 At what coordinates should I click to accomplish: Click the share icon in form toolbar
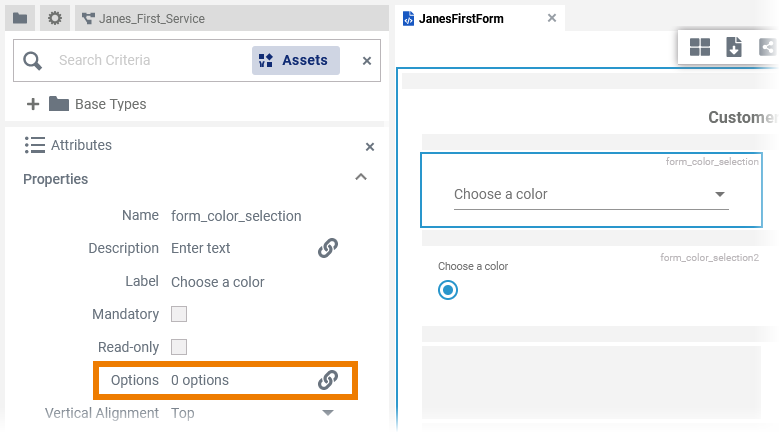click(x=767, y=47)
